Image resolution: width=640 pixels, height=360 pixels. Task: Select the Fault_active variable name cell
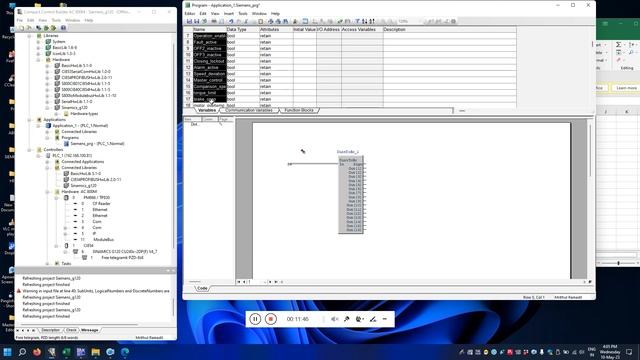pyautogui.click(x=209, y=42)
